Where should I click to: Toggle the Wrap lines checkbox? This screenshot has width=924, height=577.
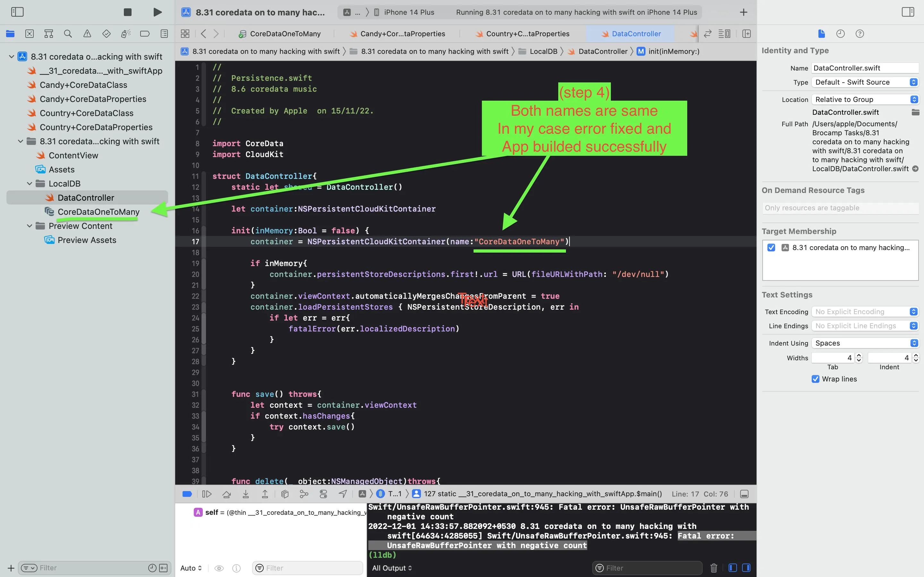[x=815, y=379]
